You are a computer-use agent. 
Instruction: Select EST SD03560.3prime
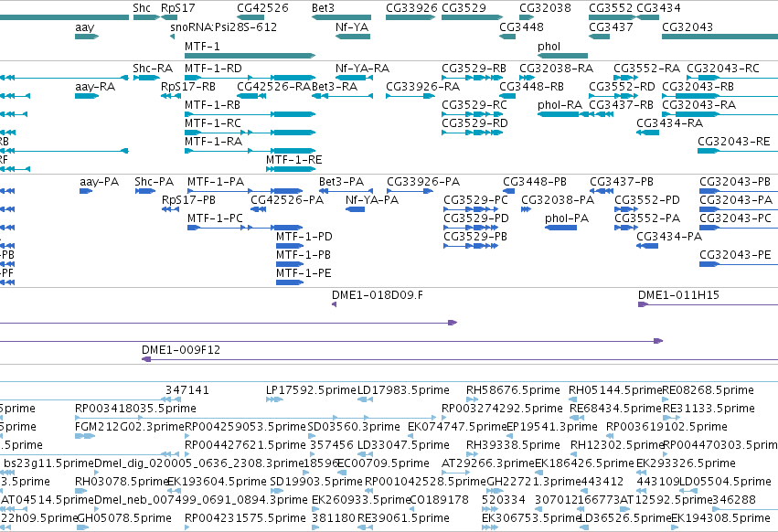tap(313, 436)
